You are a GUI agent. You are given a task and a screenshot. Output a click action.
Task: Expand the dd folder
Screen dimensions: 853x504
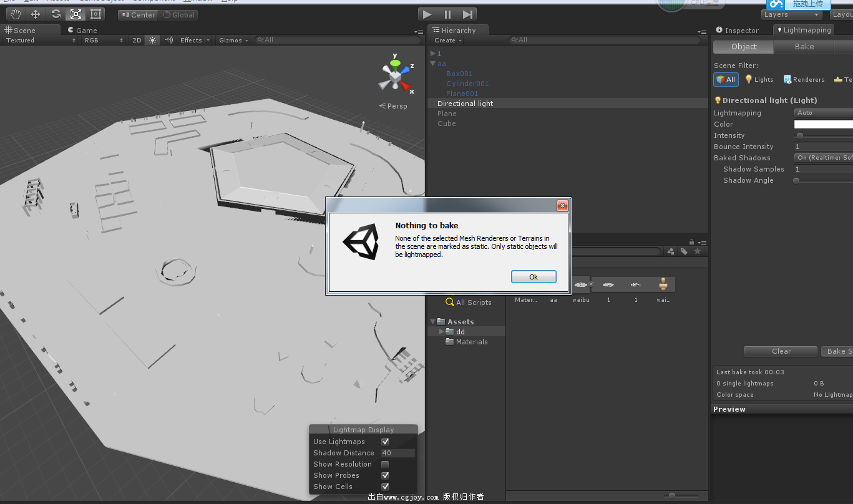[442, 332]
